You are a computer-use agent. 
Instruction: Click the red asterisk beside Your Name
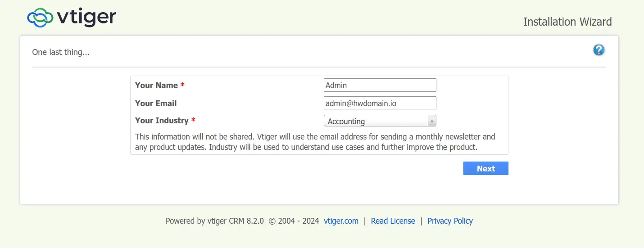coord(182,85)
